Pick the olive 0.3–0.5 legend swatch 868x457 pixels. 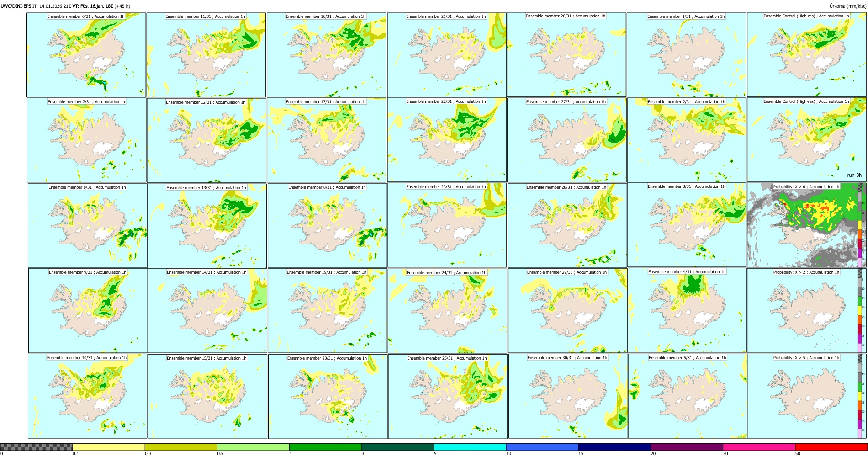[x=181, y=447]
